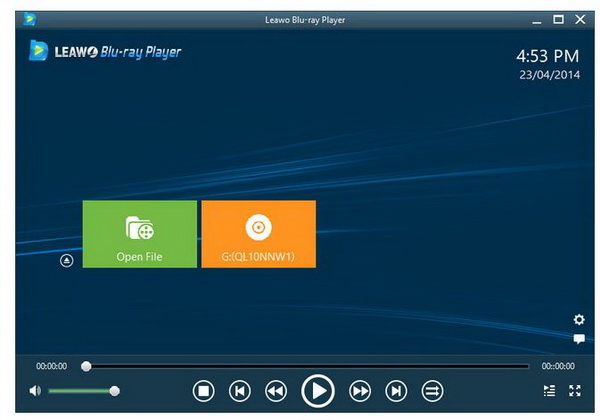This screenshot has height=420, width=600.
Task: Click the speech bubble feedback icon
Action: [x=579, y=339]
